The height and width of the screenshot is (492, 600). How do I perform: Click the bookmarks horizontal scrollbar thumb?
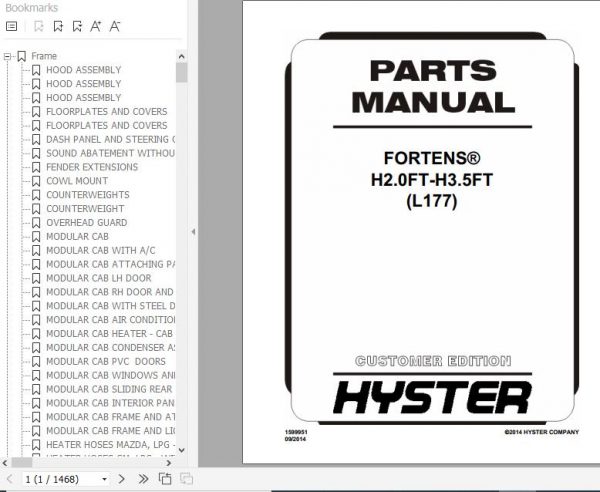coord(22,463)
